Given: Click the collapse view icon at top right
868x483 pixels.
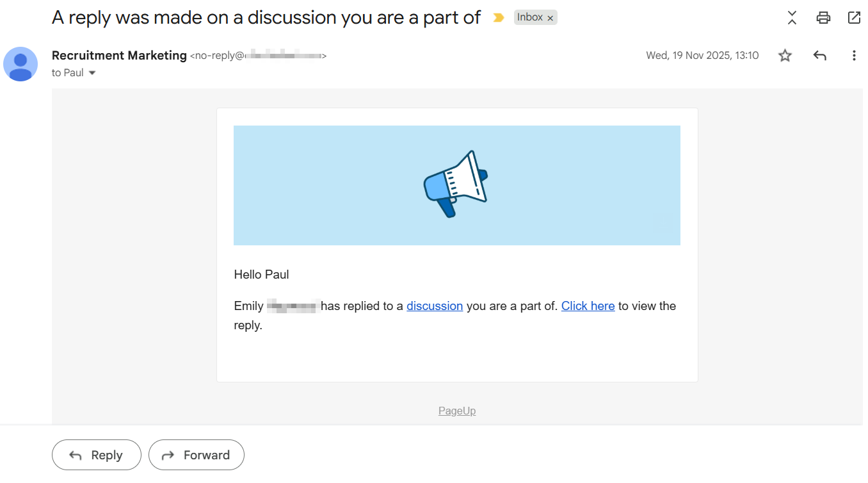Looking at the screenshot, I should pos(791,18).
